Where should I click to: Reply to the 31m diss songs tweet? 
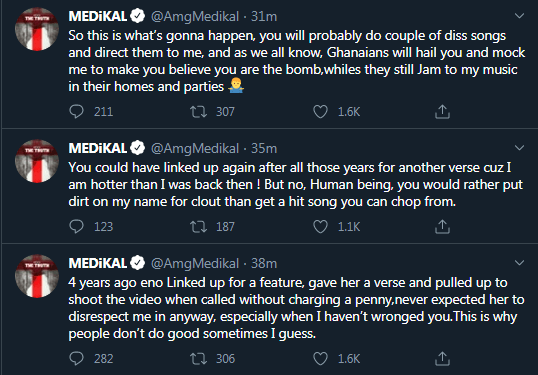(x=76, y=112)
